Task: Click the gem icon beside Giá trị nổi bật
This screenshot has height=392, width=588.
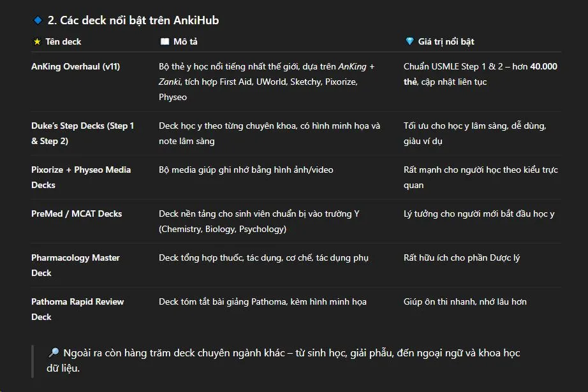Action: tap(409, 41)
